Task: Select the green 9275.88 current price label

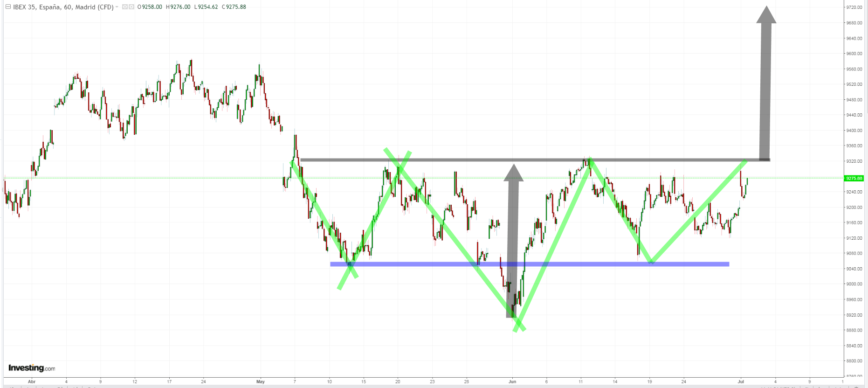Action: tap(854, 178)
